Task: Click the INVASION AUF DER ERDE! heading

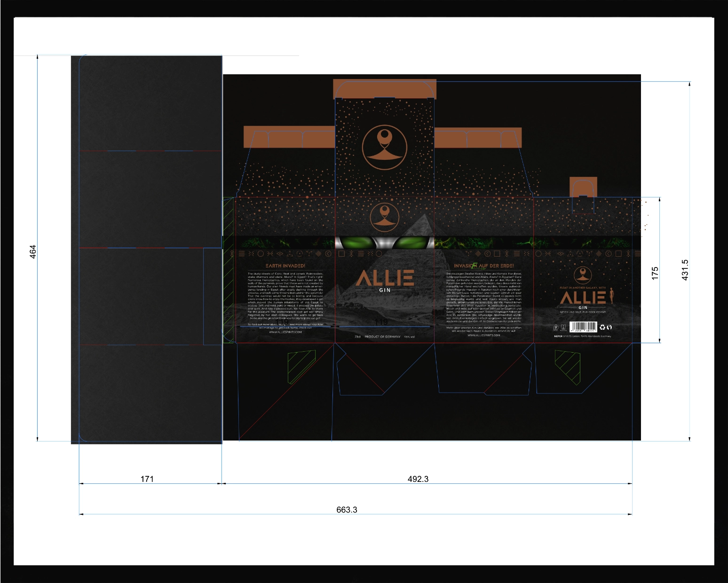Action: click(x=484, y=266)
